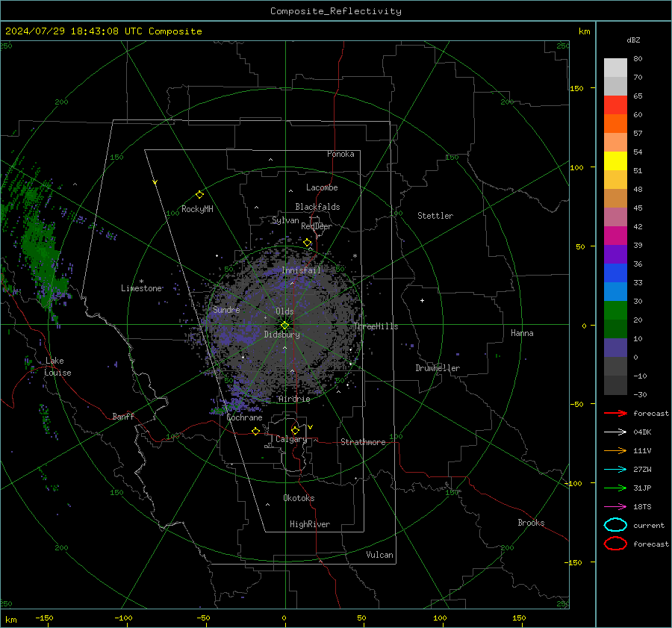Click the Lacombe city label
Screen dimensions: 672x628
point(322,187)
